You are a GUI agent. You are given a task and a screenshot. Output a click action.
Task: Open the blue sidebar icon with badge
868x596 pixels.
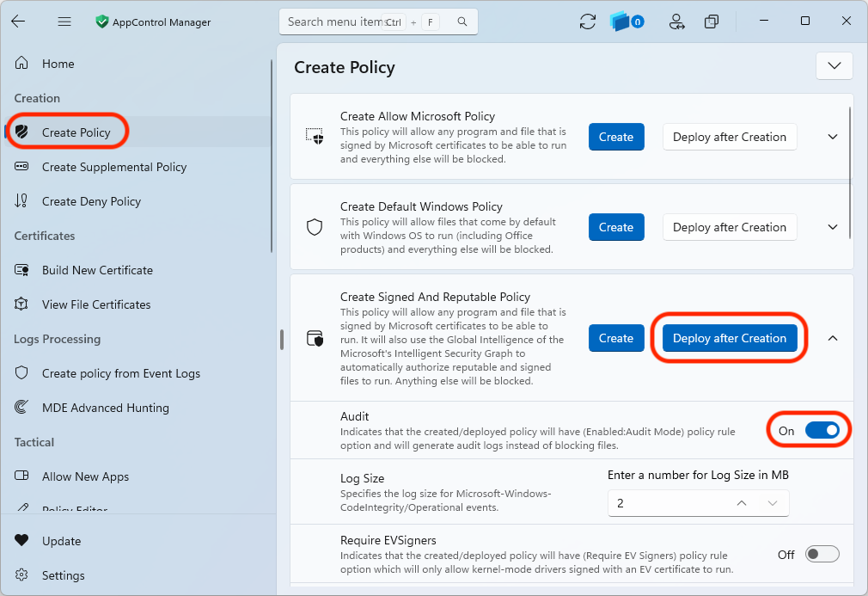pos(627,22)
